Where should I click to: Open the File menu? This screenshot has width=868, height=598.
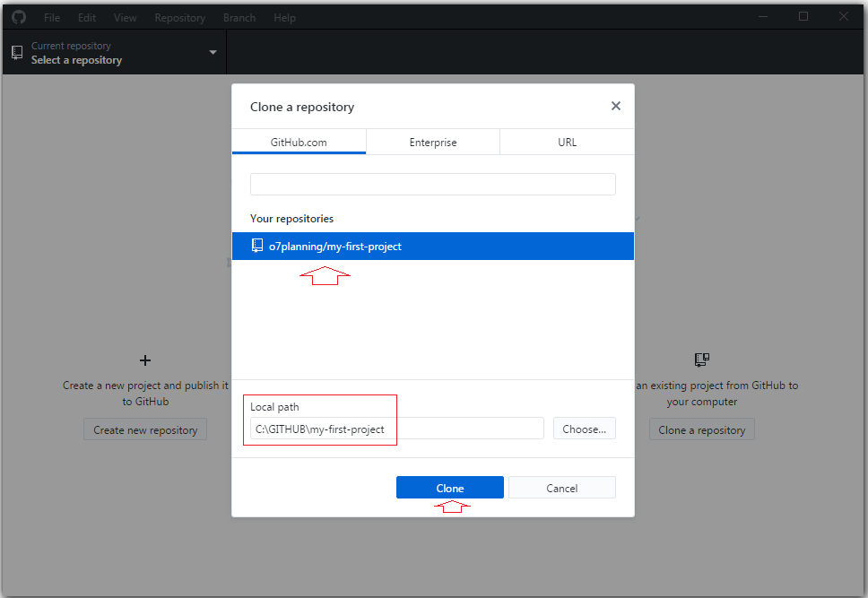click(51, 18)
